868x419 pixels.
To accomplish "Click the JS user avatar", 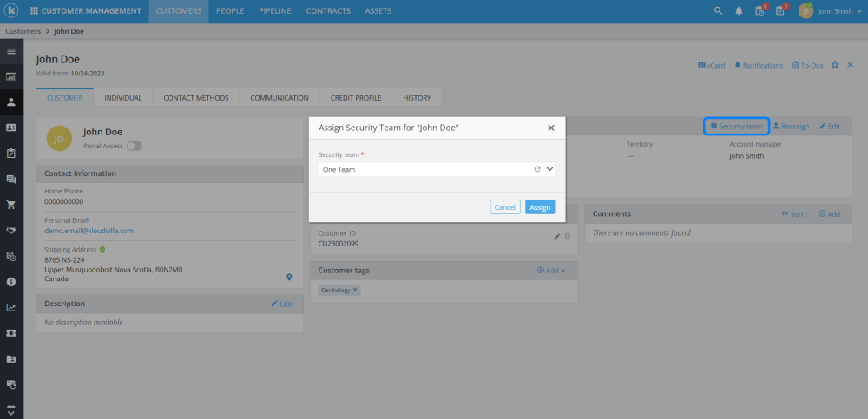I will click(806, 11).
